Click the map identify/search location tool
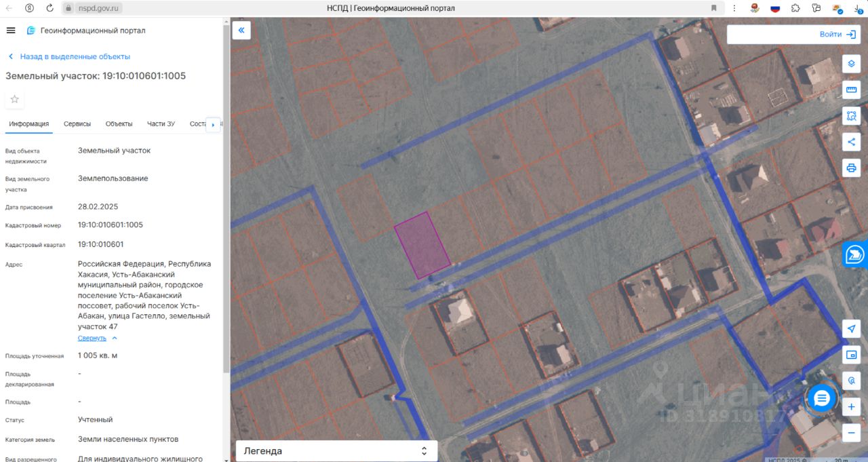 (852, 381)
